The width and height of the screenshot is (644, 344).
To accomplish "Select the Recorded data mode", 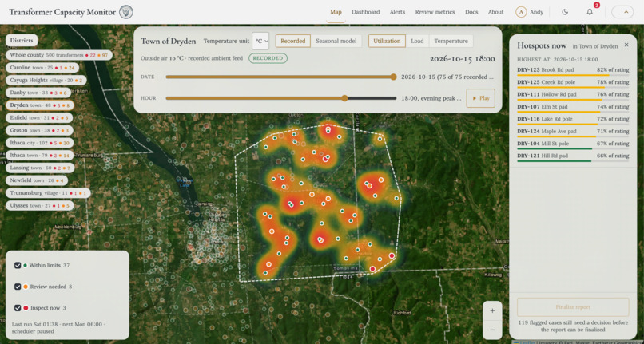I will click(x=293, y=41).
